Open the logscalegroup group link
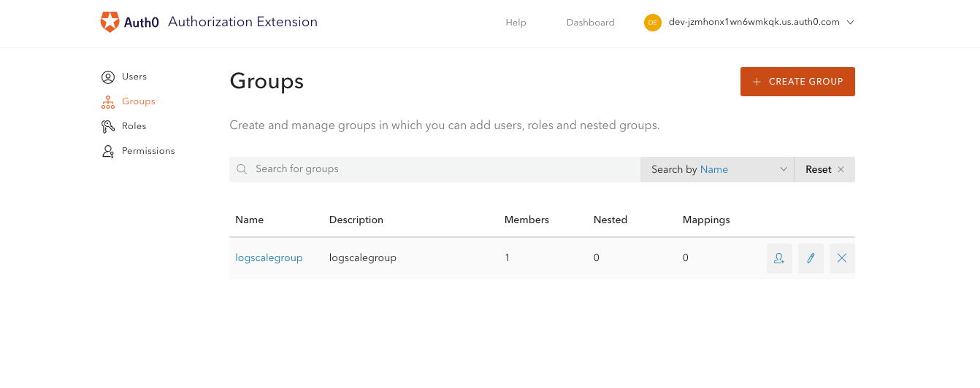This screenshot has width=980, height=388. 269,257
